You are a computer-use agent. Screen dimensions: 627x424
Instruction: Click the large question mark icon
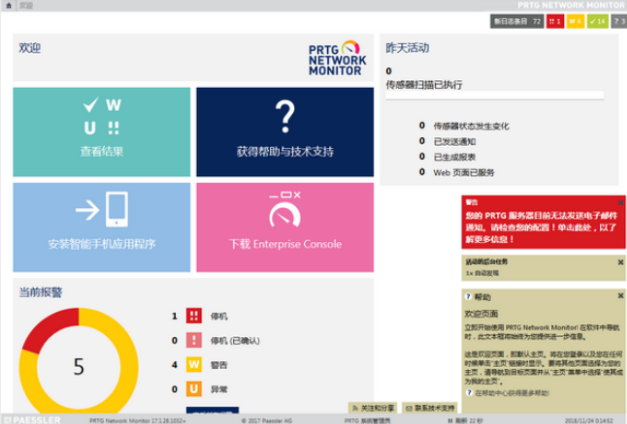pos(285,116)
